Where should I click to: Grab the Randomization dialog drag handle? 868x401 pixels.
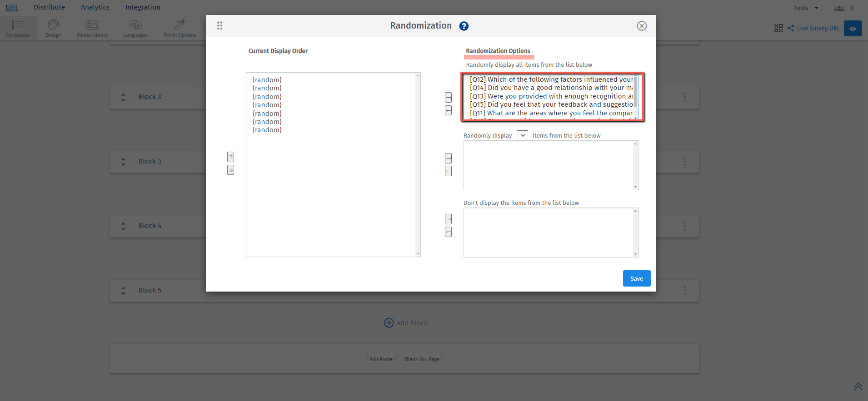pos(219,26)
